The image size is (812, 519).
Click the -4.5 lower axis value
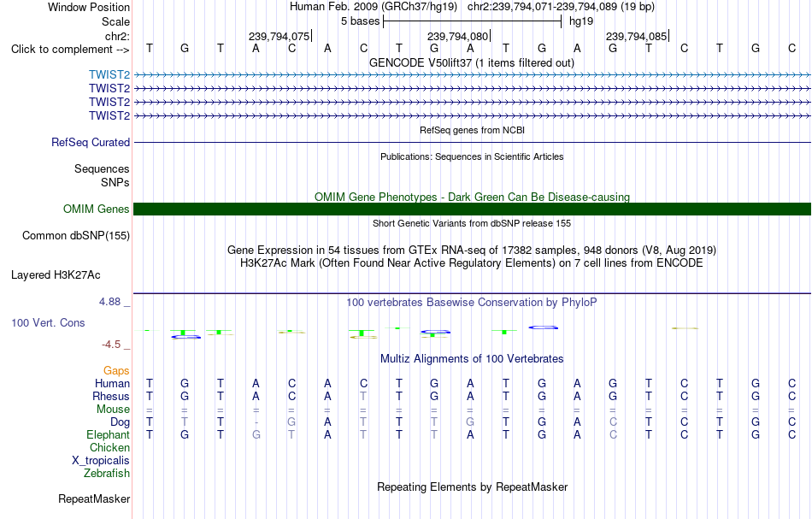111,345
